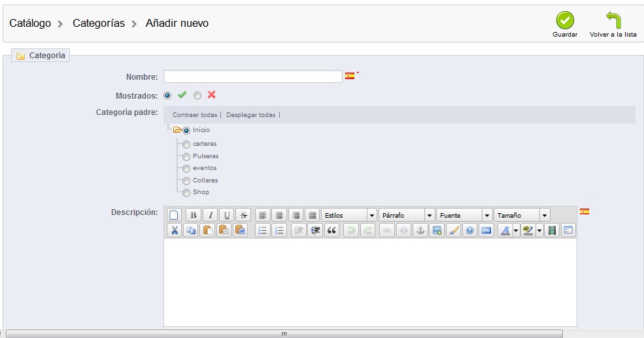Screen dimensions: 644x338
Task: Open the highlight color picker arrow
Action: tap(539, 230)
